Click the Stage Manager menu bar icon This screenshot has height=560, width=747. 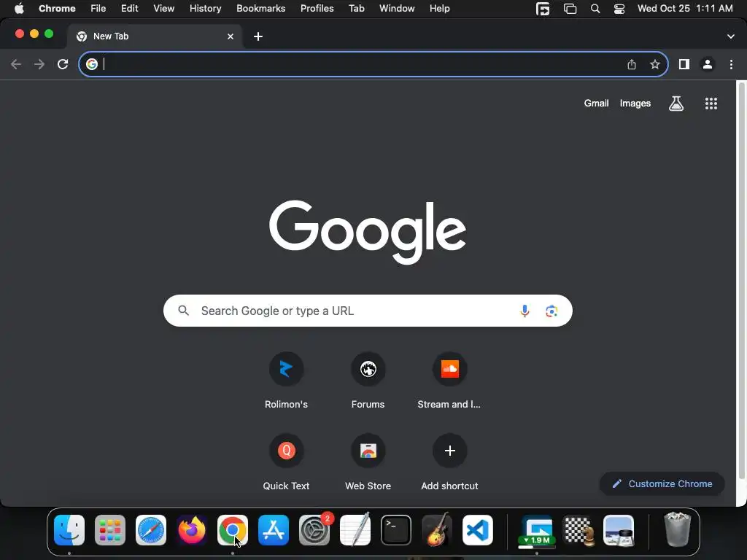[x=570, y=9]
